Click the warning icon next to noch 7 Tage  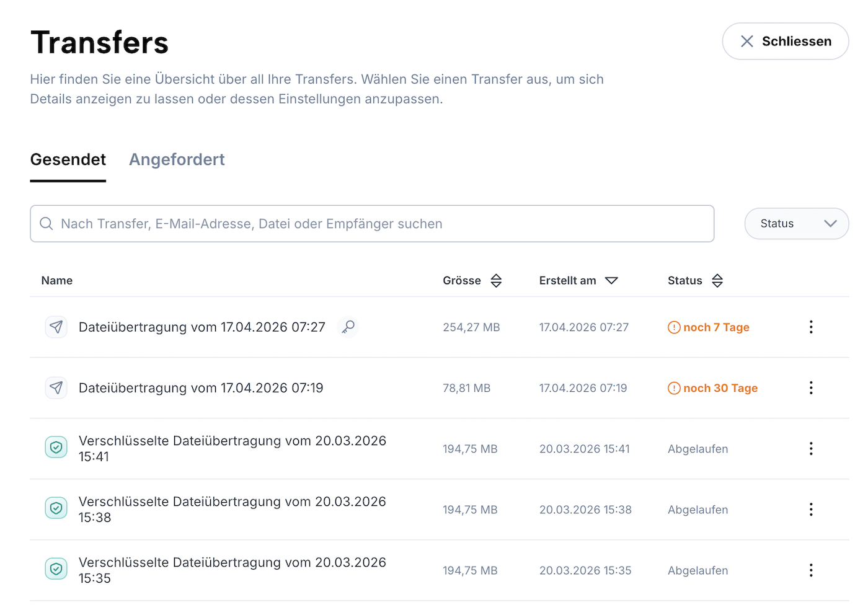[674, 327]
